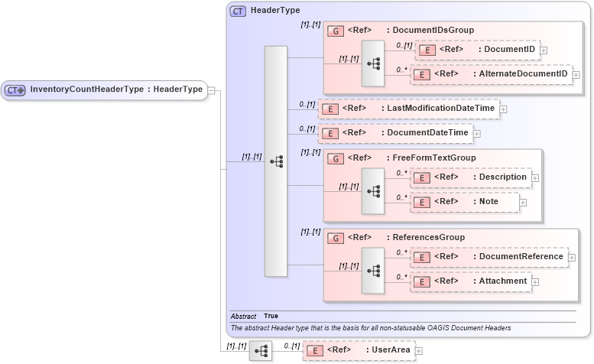Click the E icon of Description element

[422, 177]
